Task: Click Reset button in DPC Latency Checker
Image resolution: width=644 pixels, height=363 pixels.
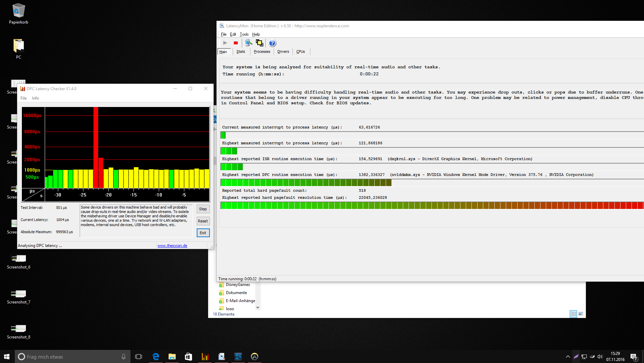Action: [x=203, y=221]
